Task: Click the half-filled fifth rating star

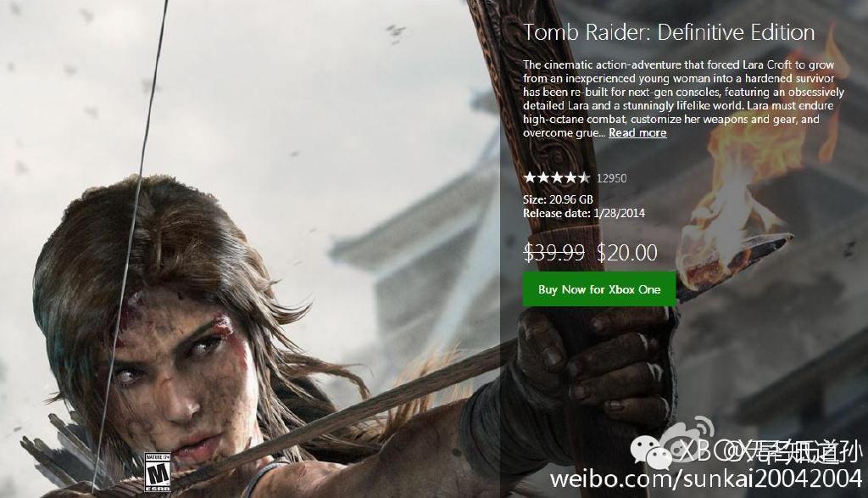Action: tap(583, 178)
